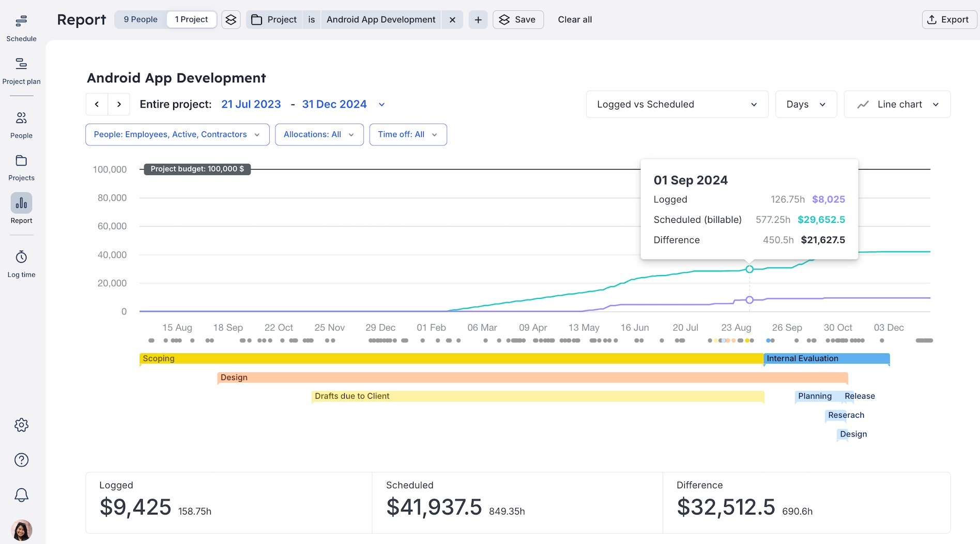Open the Line chart type dropdown
Screen dimensions: 980x544
(897, 104)
